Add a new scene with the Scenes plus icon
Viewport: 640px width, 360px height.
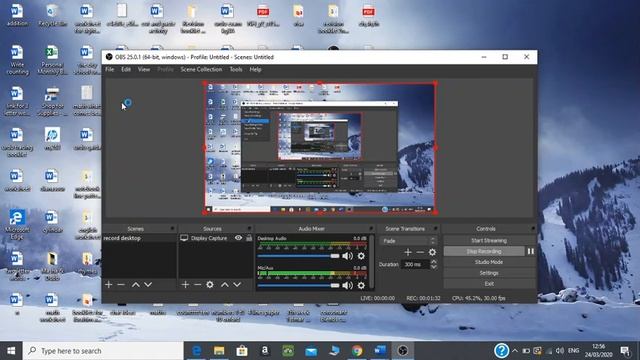pos(109,284)
